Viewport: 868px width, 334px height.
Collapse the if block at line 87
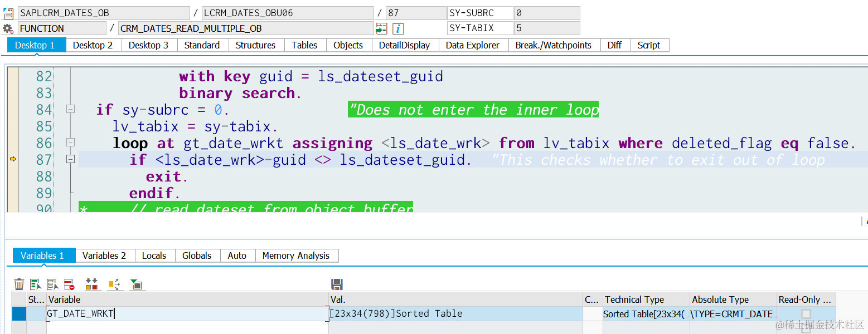coord(70,159)
